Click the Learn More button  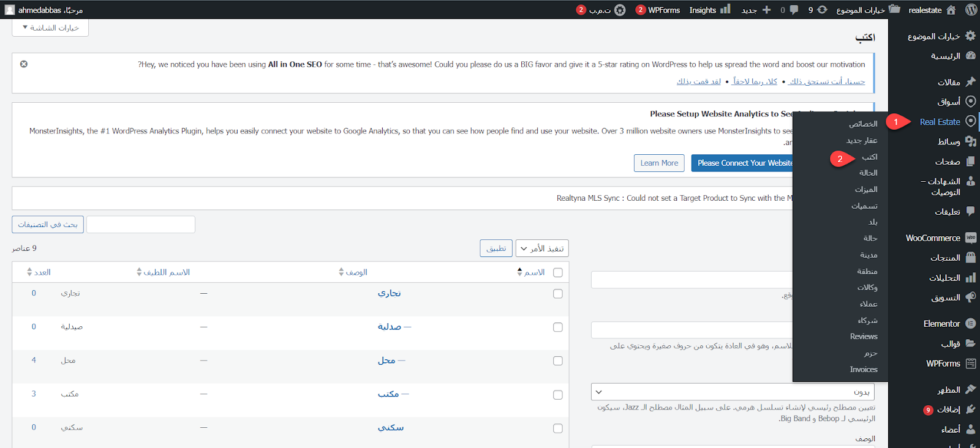[x=659, y=163]
